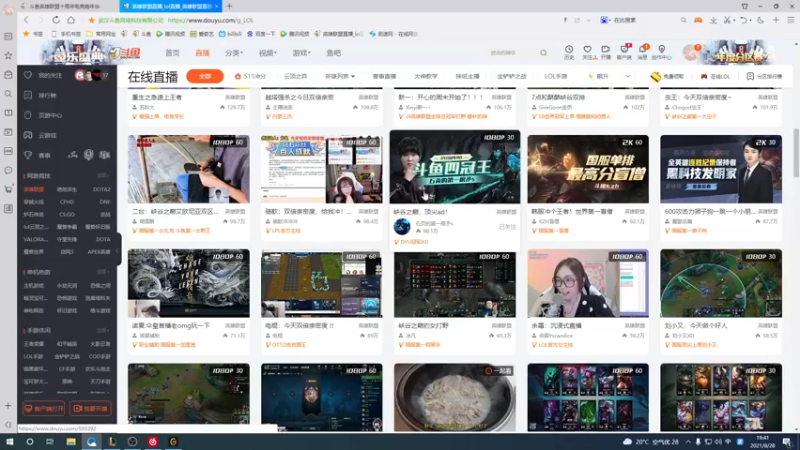800x450 pixels.
Task: Open the 黑科技发明家 stream thumbnail
Action: [x=721, y=169]
